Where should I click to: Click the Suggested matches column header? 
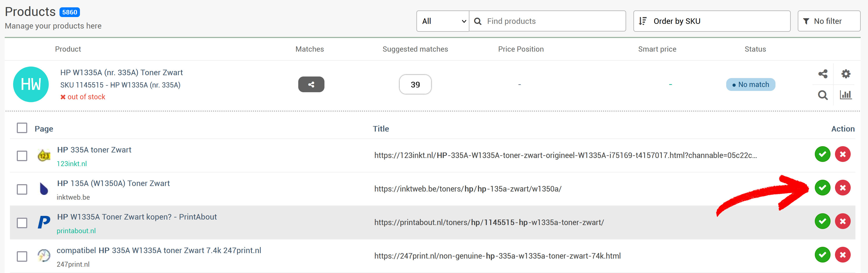click(415, 49)
